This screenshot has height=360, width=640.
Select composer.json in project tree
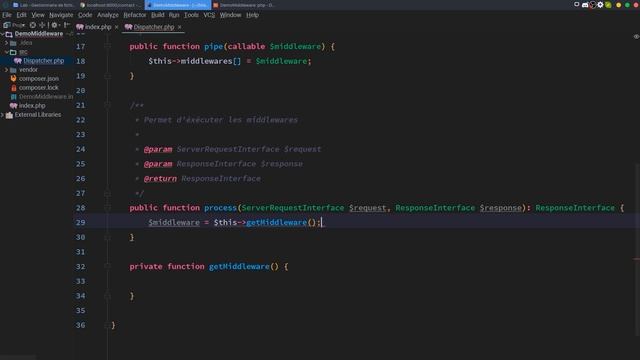point(39,78)
